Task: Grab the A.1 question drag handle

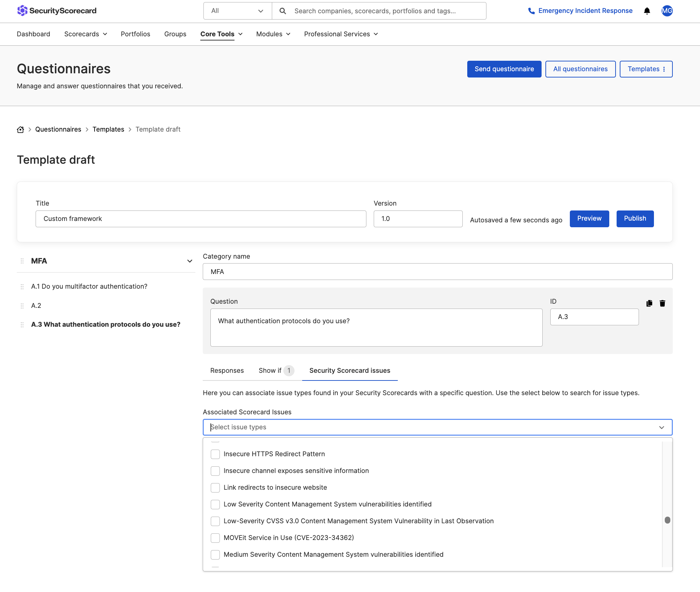Action: [x=22, y=287]
